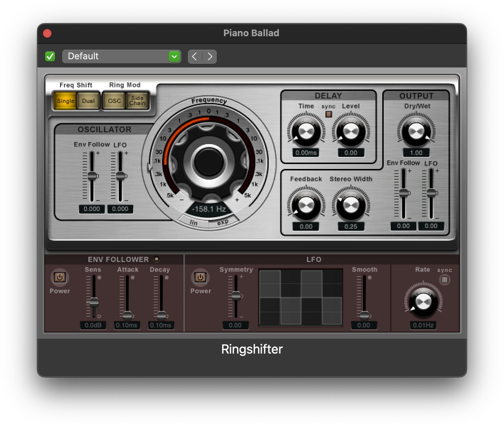The height and width of the screenshot is (426, 504).
Task: Select Side Chain ring mod mode
Action: pos(137,101)
